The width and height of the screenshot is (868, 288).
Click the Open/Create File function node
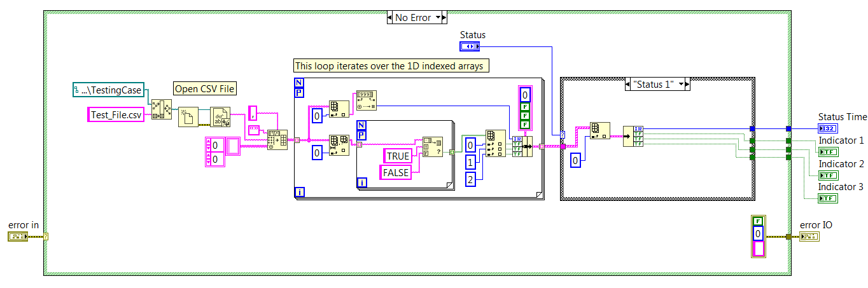[x=188, y=117]
